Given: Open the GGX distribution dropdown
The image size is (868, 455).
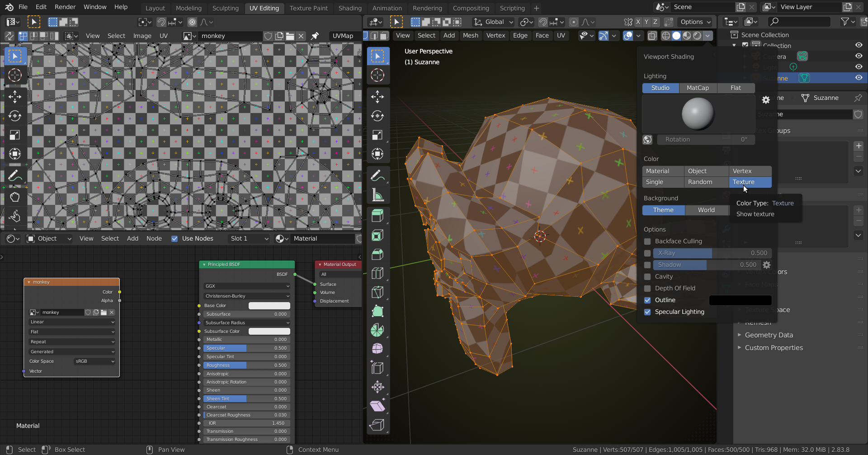Looking at the screenshot, I should click(x=247, y=286).
